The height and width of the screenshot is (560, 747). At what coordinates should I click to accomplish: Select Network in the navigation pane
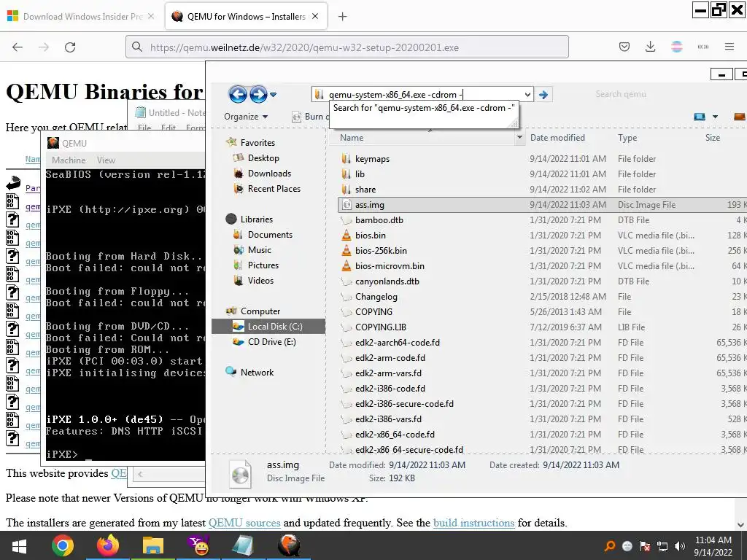point(257,373)
